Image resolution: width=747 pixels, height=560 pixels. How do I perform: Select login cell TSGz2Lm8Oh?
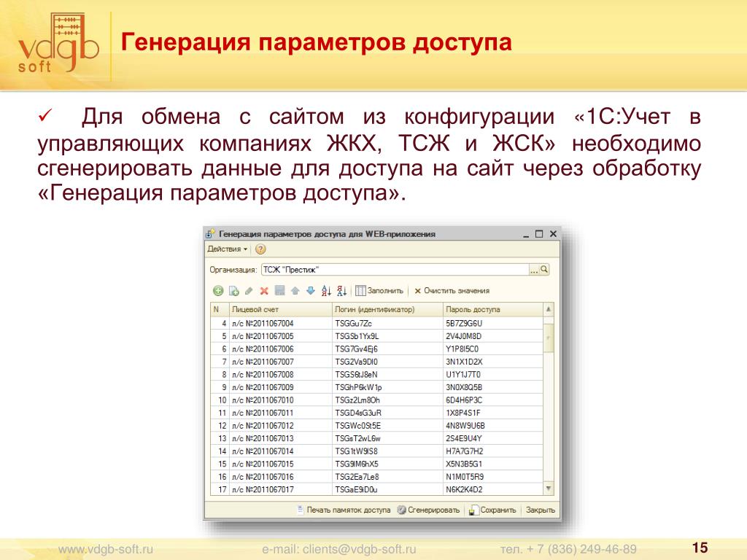pos(387,400)
